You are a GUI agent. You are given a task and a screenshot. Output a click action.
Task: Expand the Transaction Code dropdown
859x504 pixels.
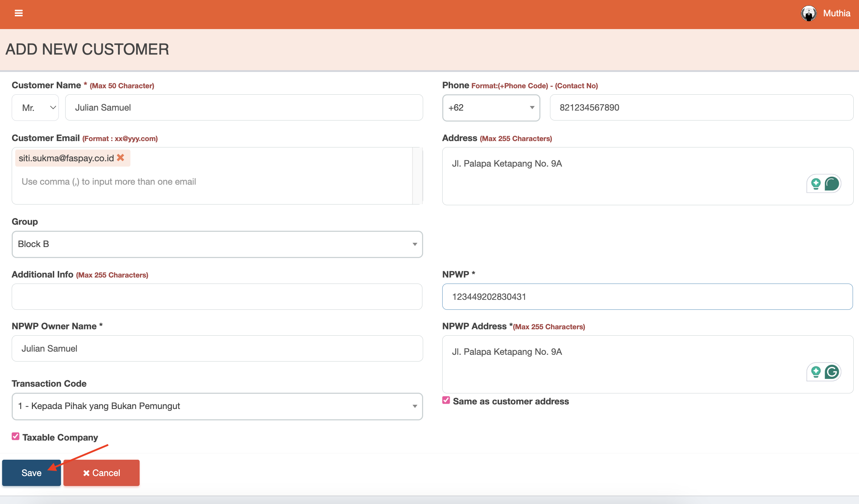217,406
